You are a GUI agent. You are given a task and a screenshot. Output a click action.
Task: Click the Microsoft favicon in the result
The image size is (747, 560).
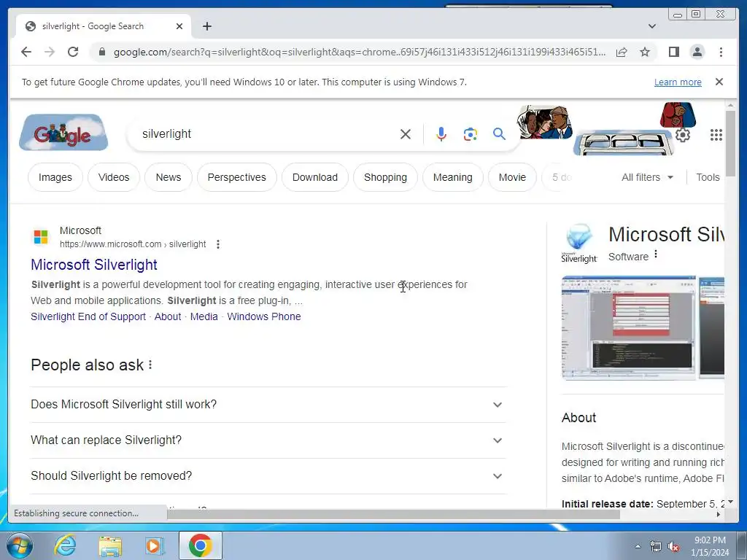[x=41, y=237]
